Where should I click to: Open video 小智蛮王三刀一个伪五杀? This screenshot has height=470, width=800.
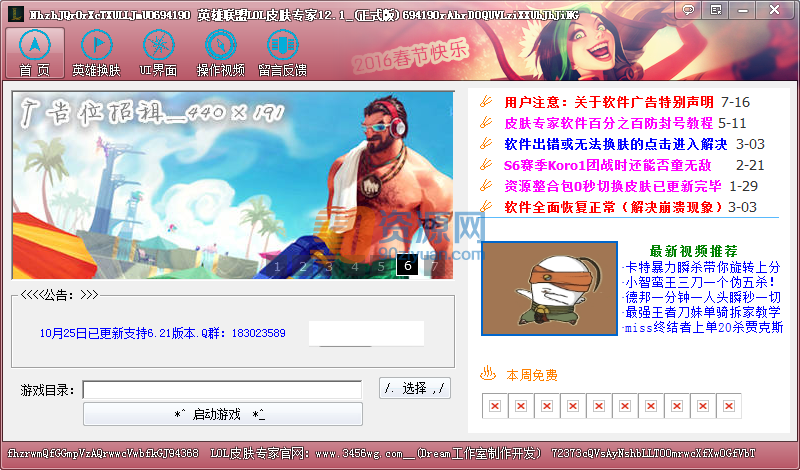[x=700, y=282]
